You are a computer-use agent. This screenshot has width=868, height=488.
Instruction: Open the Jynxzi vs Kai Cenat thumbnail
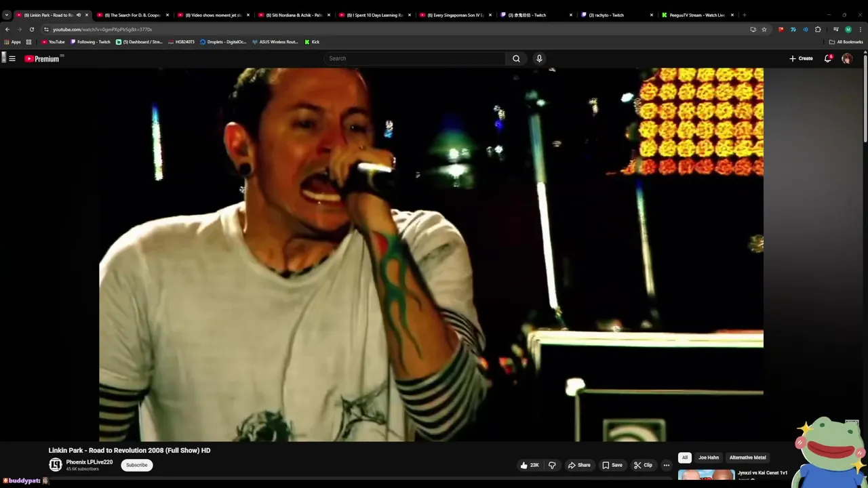click(706, 476)
